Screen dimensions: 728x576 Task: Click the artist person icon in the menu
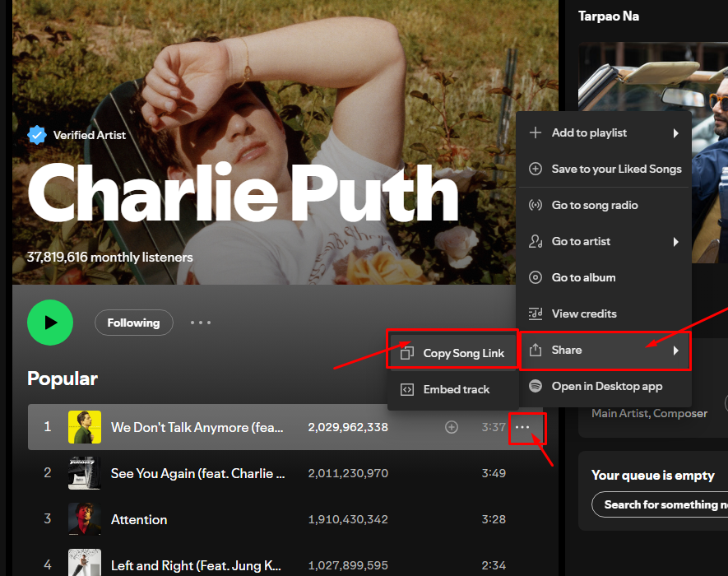[536, 241]
